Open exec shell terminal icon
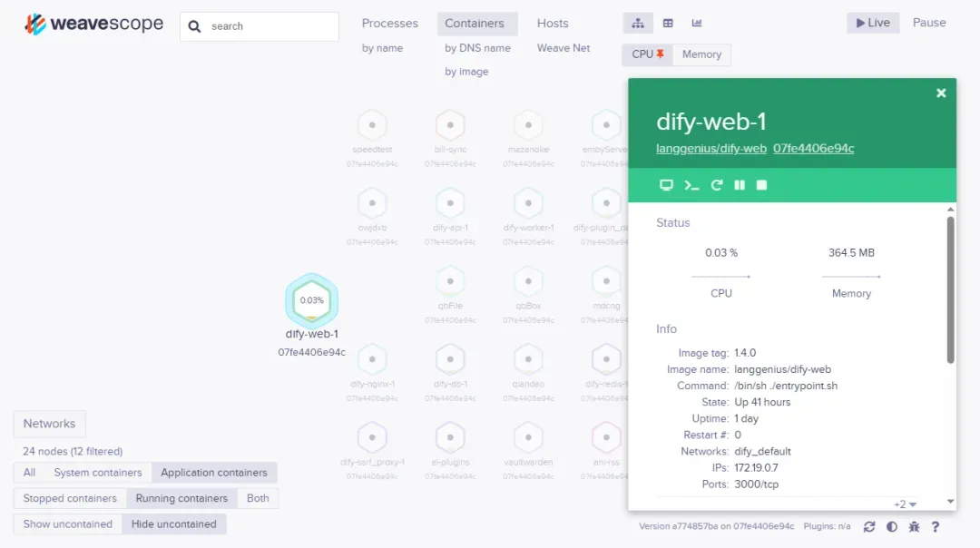The height and width of the screenshot is (548, 980). pos(691,185)
